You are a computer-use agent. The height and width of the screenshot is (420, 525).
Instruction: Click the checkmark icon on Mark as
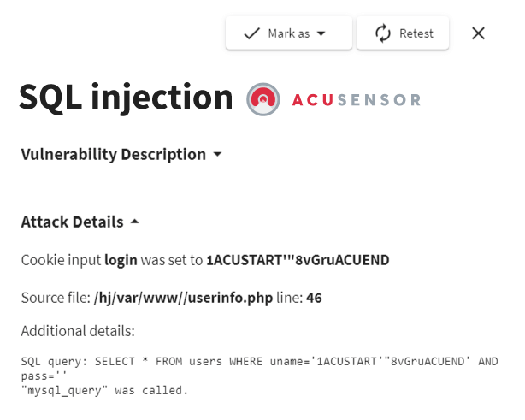coord(251,33)
